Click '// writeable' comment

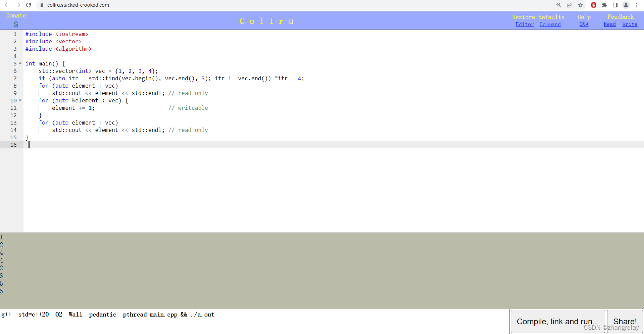point(188,108)
